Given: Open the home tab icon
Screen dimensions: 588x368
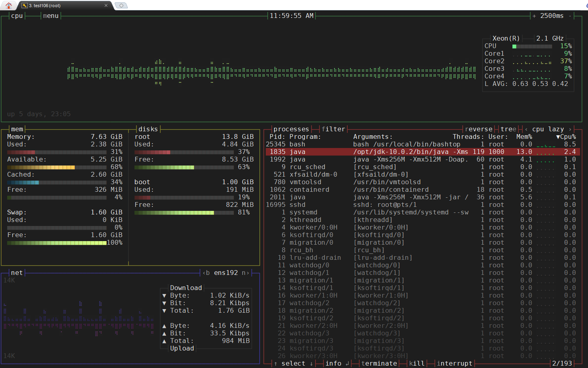Looking at the screenshot, I should tap(9, 6).
